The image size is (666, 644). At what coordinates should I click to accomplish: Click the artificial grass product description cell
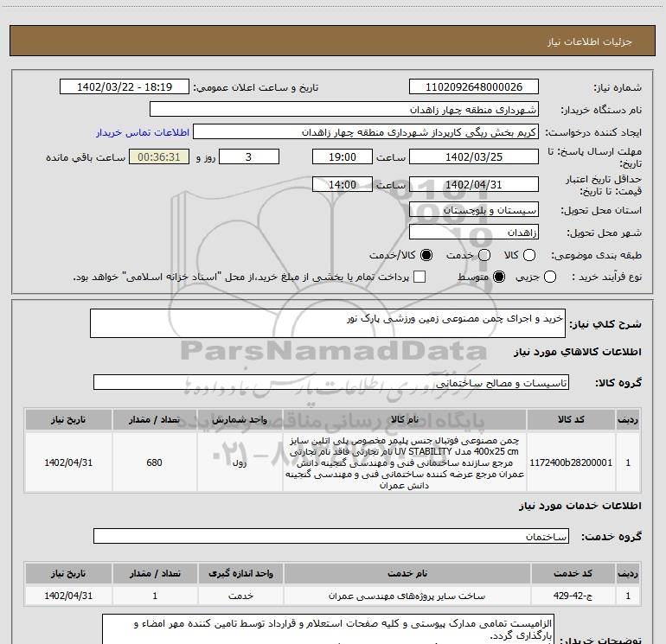tap(405, 462)
